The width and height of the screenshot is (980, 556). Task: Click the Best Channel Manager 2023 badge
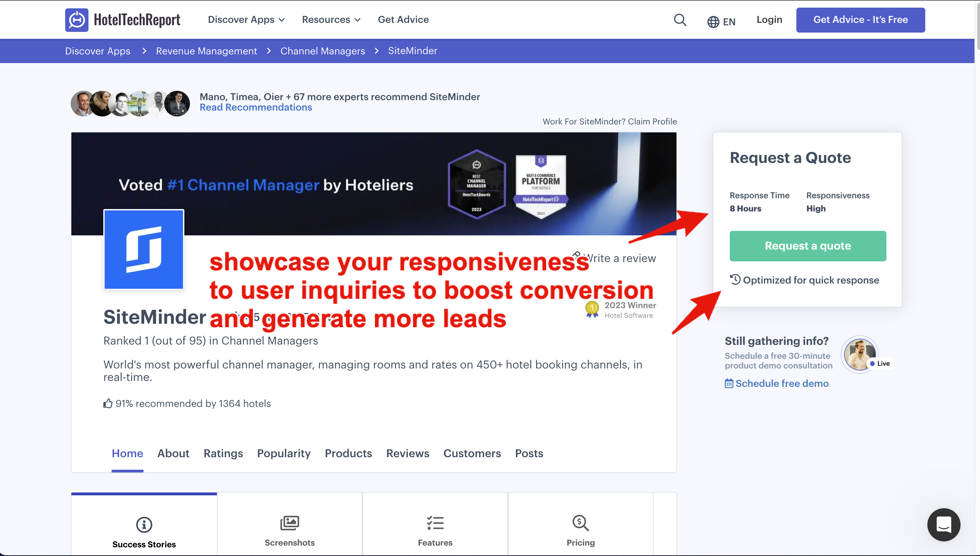477,184
